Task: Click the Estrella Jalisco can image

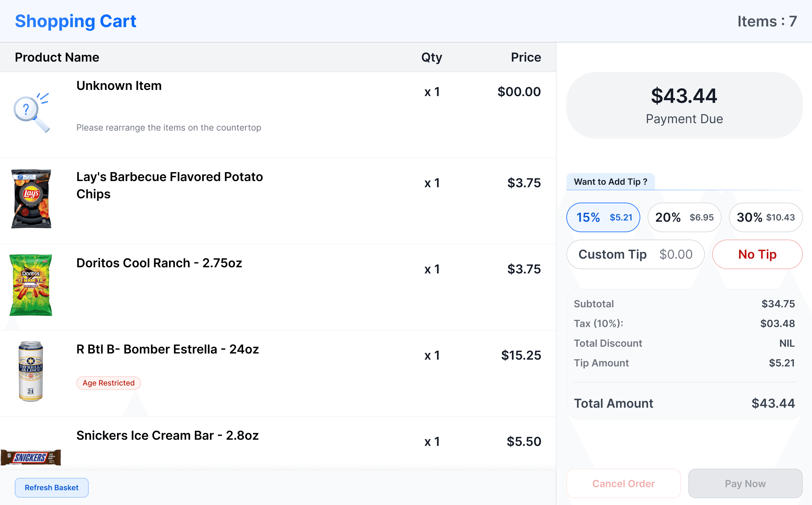Action: (x=31, y=371)
